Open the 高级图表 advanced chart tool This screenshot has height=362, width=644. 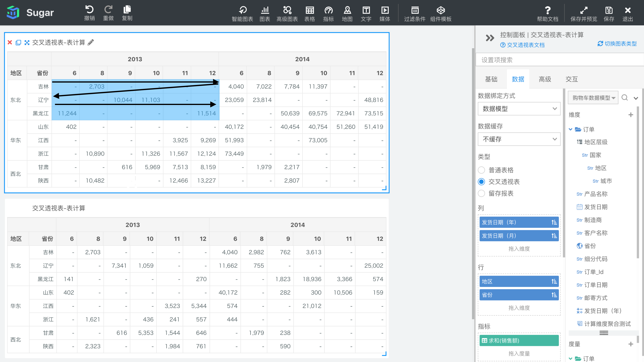(x=287, y=14)
